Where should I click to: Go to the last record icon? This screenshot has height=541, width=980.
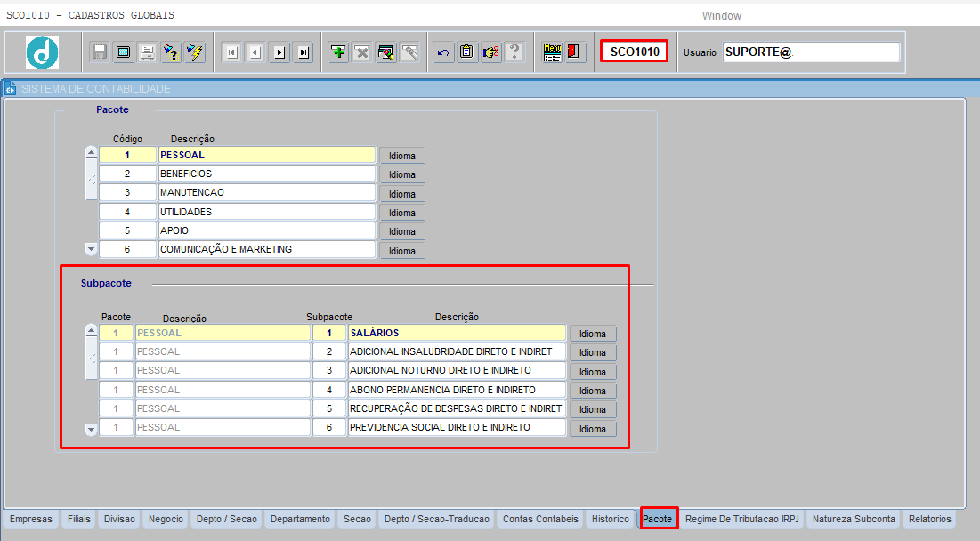click(304, 52)
